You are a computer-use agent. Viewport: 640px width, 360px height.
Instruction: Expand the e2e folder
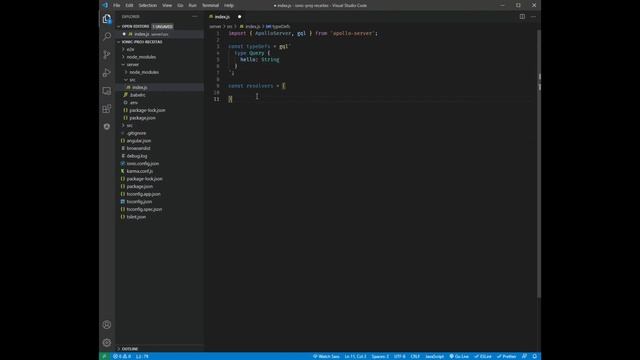point(130,49)
